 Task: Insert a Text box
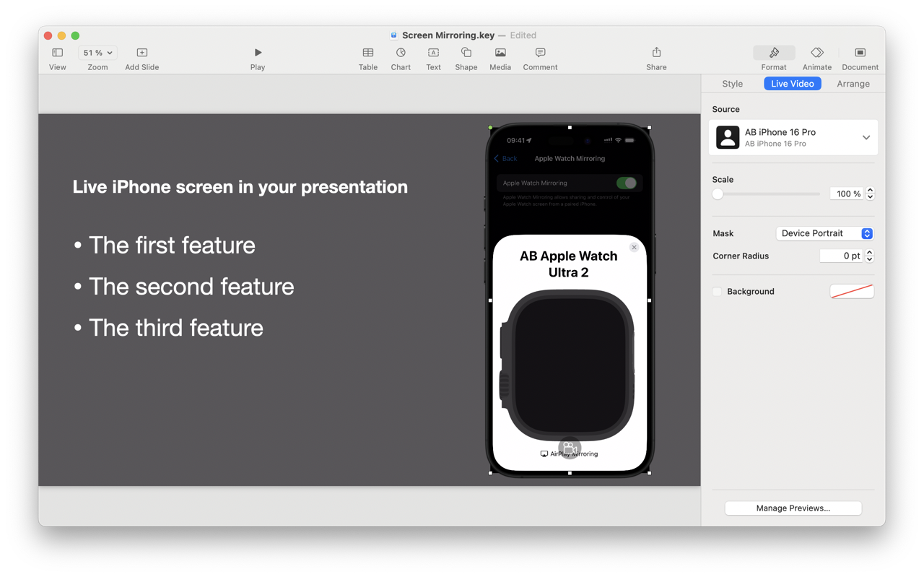pos(433,58)
